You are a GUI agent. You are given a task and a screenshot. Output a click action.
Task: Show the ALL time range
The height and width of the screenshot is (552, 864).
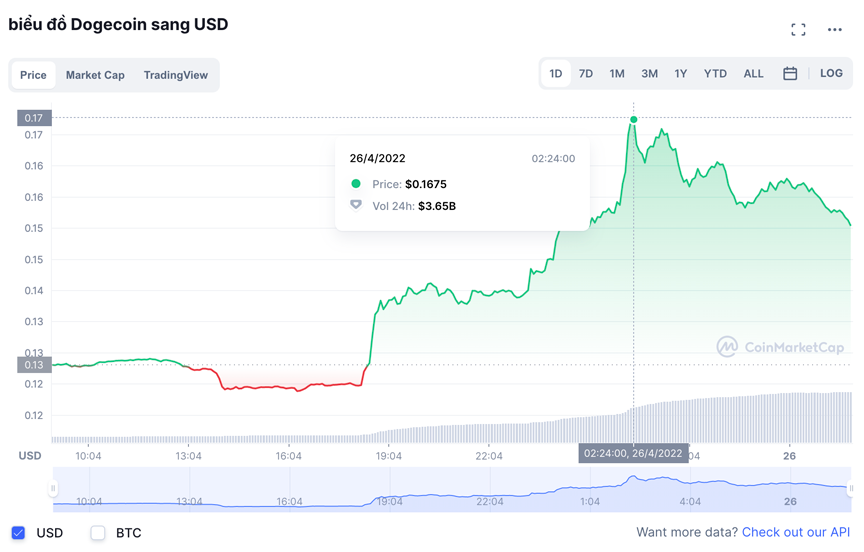click(x=753, y=73)
